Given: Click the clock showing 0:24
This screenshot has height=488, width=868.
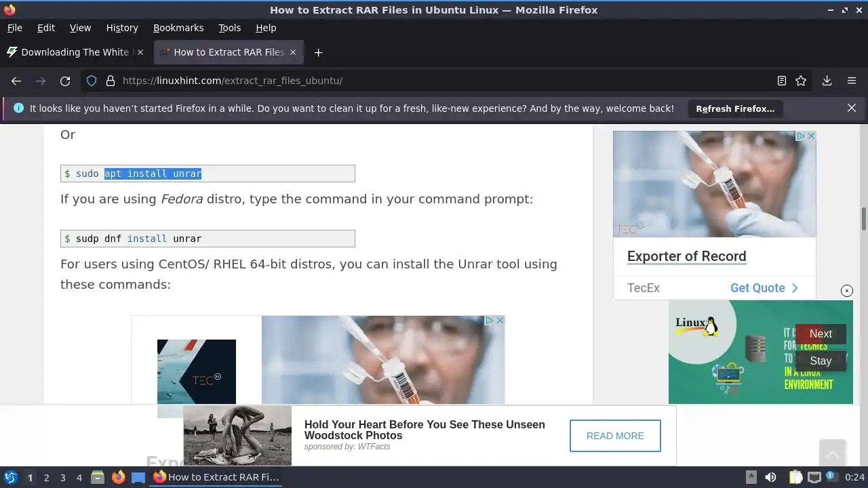Looking at the screenshot, I should tap(854, 477).
